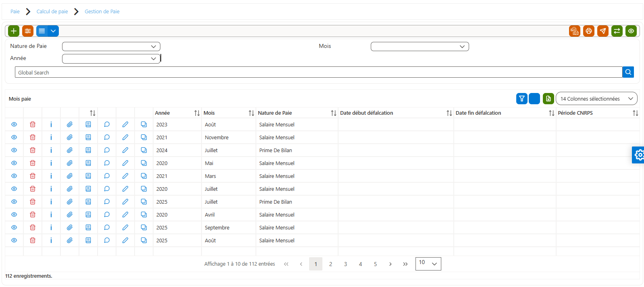Delete the 2023 Août row with trash icon
The image size is (644, 287).
33,124
